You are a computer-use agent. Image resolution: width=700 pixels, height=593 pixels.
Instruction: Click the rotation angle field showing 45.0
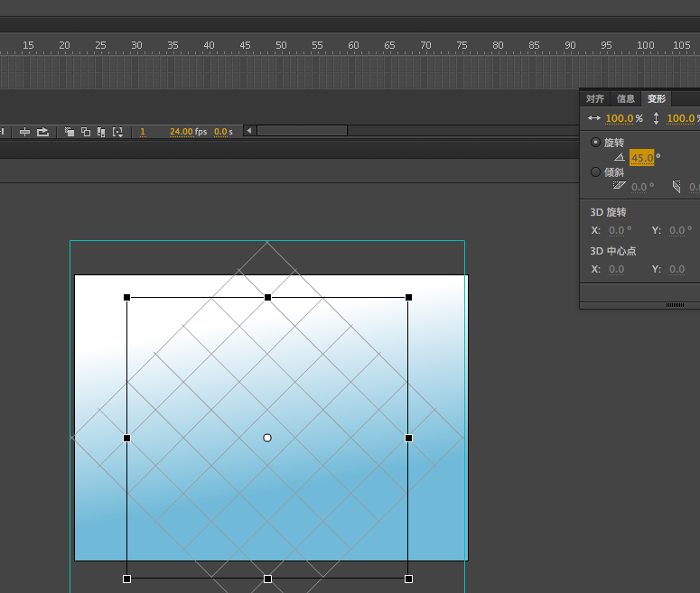[641, 158]
